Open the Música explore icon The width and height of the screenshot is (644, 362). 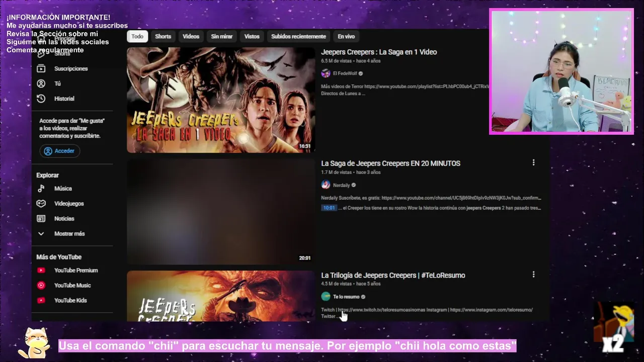(x=41, y=189)
